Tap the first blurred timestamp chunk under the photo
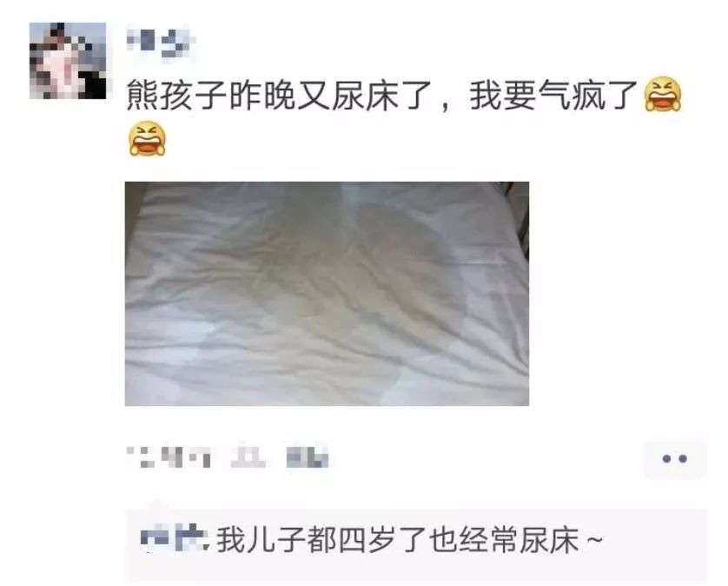Image resolution: width=728 pixels, height=586 pixels. pos(169,457)
